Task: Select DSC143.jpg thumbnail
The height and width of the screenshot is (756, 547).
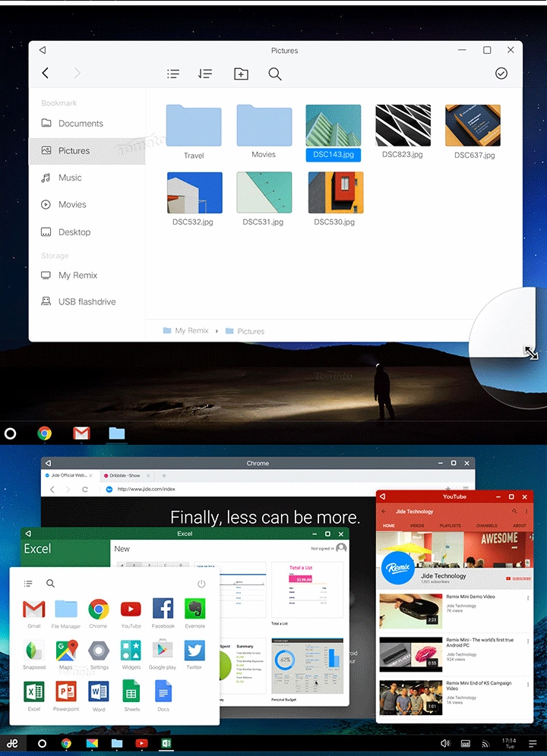Action: (x=333, y=125)
